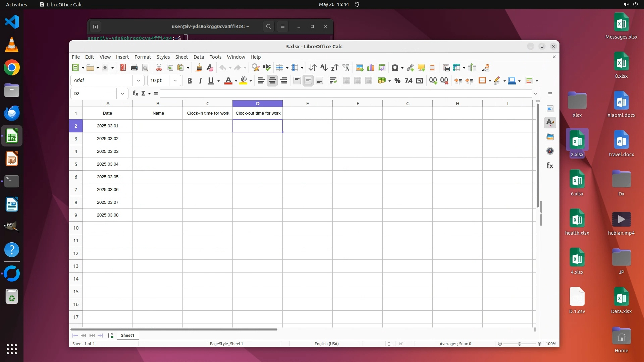
Task: Click the Sort Ascending icon
Action: click(323, 68)
